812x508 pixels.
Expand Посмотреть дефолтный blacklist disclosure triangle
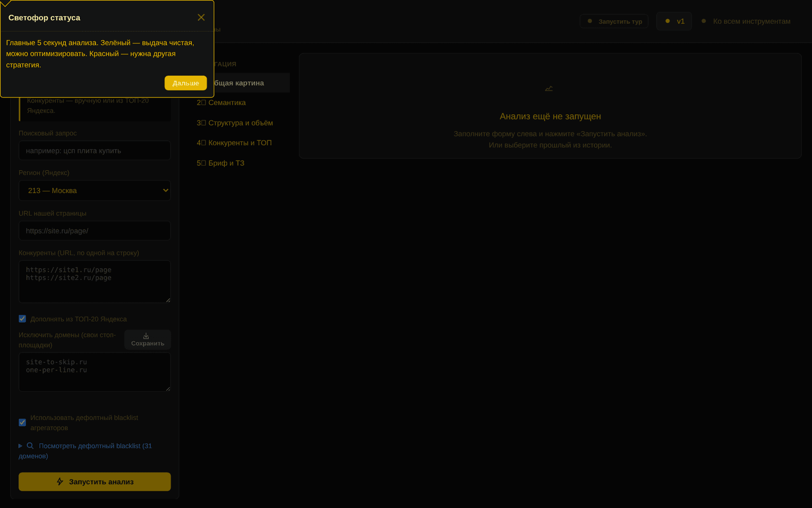tap(21, 446)
